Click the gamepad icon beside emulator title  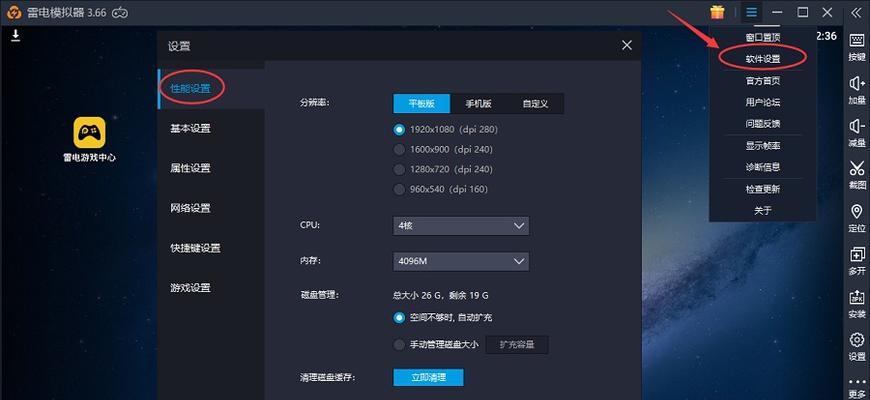[x=120, y=12]
